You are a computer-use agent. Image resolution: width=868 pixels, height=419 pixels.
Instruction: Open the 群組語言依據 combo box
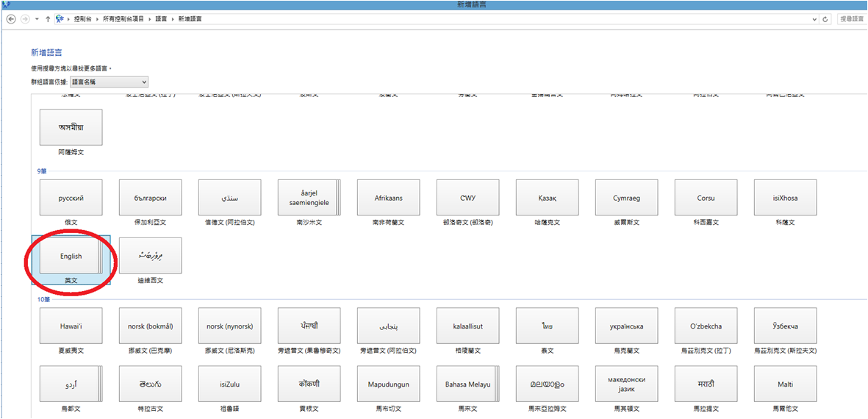point(109,82)
